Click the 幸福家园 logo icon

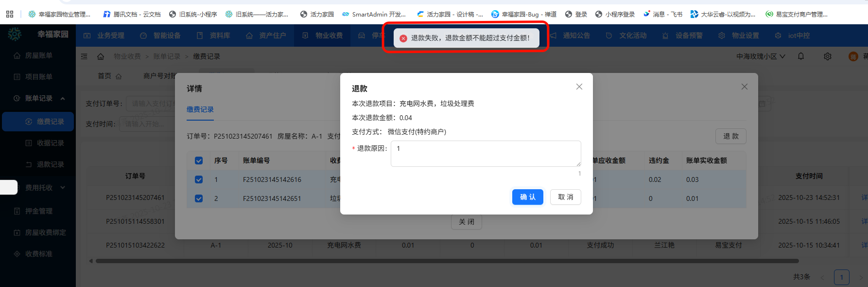point(15,34)
